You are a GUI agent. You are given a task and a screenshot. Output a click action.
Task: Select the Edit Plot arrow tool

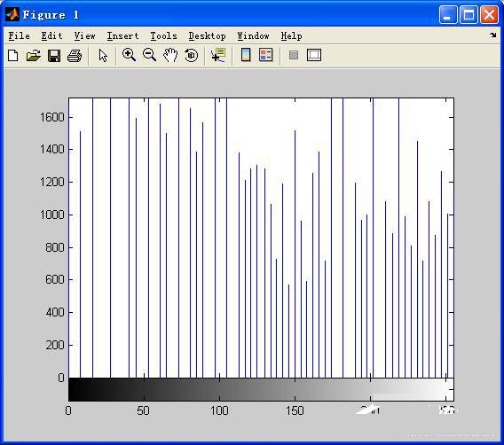[x=103, y=56]
